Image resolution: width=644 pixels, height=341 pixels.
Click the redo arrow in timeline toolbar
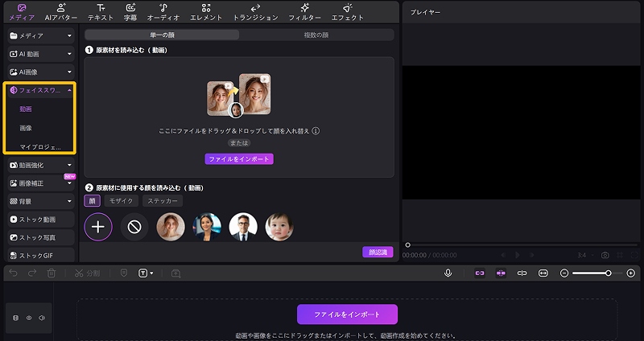coord(32,273)
